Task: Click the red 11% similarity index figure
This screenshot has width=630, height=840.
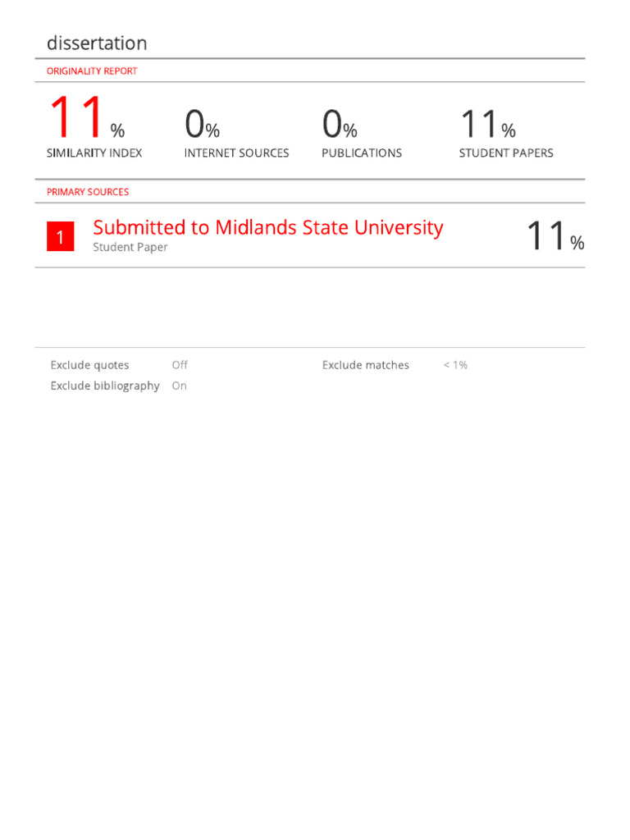Action: coord(86,119)
